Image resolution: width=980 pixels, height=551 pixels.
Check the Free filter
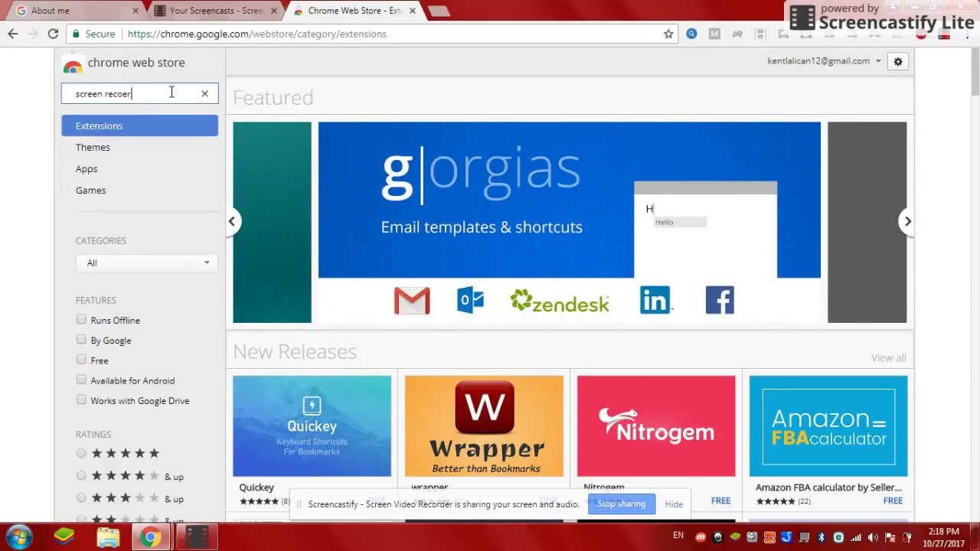[81, 359]
